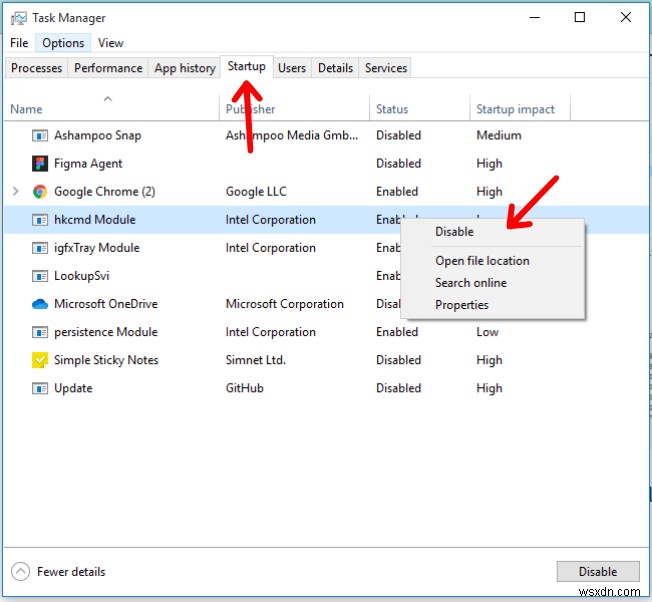The image size is (652, 602).
Task: Click the Microsoft Corporation publisher cell
Action: [x=285, y=304]
